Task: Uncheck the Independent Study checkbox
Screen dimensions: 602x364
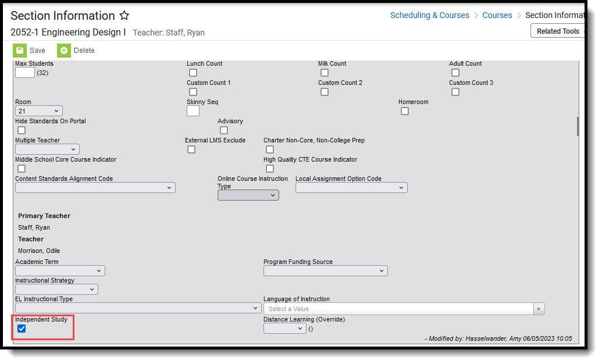Action: pyautogui.click(x=22, y=329)
